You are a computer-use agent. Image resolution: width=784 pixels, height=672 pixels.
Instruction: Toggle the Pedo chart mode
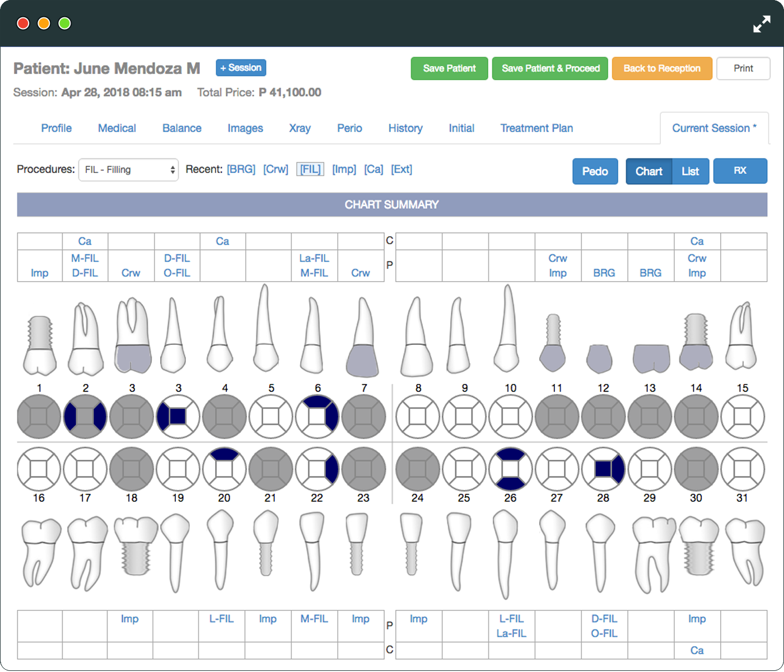(x=595, y=171)
